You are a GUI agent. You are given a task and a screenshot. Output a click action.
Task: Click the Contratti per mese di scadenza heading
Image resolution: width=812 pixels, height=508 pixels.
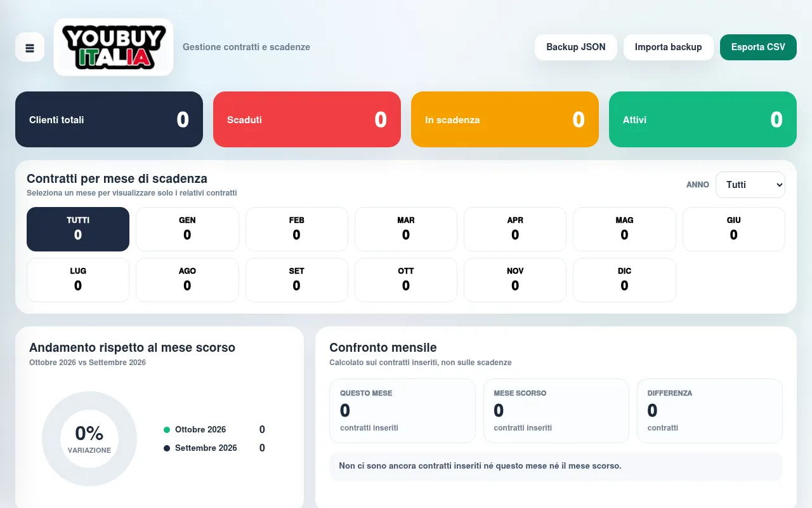point(117,179)
